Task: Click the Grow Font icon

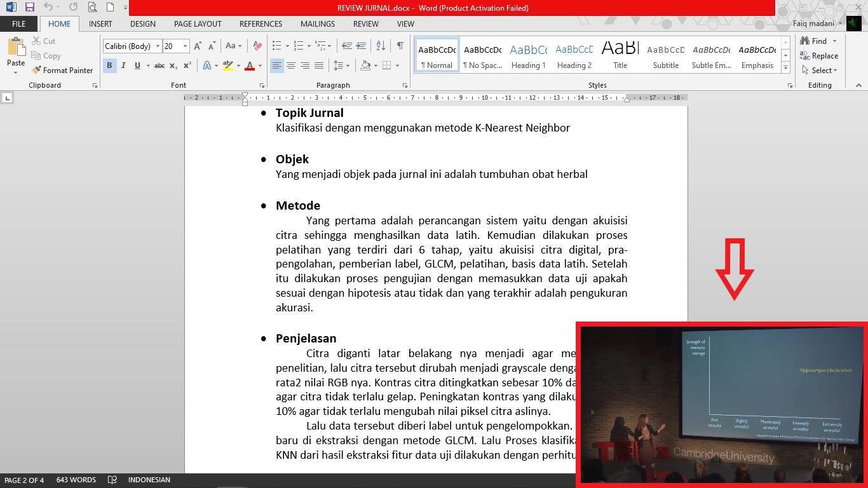Action: click(198, 46)
